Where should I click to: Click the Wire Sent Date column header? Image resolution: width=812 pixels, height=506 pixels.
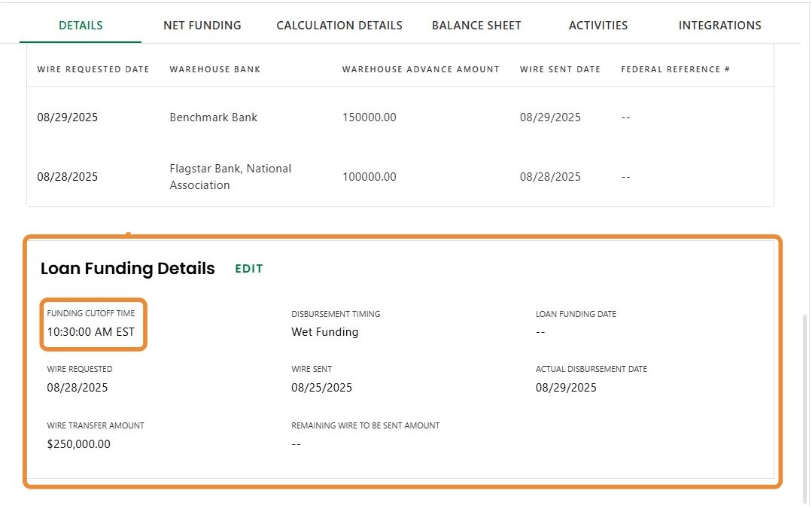(x=560, y=69)
